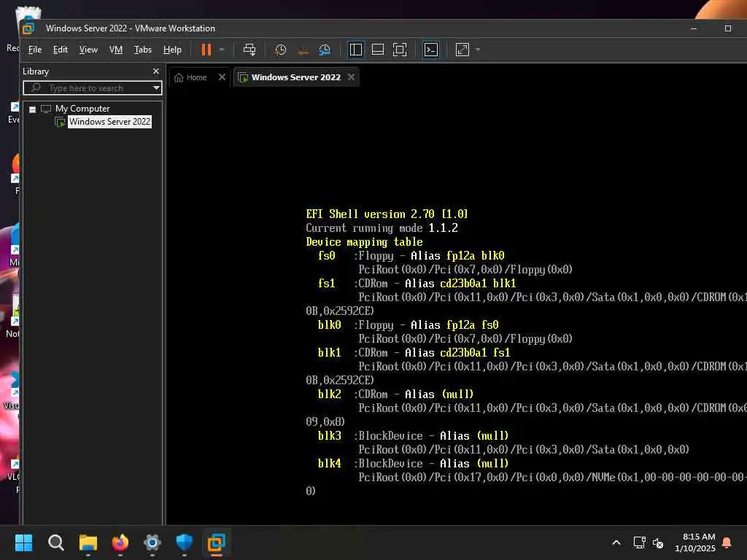747x560 pixels.
Task: Click the 'blk4' entry in the EFI shell
Action: [x=330, y=463]
